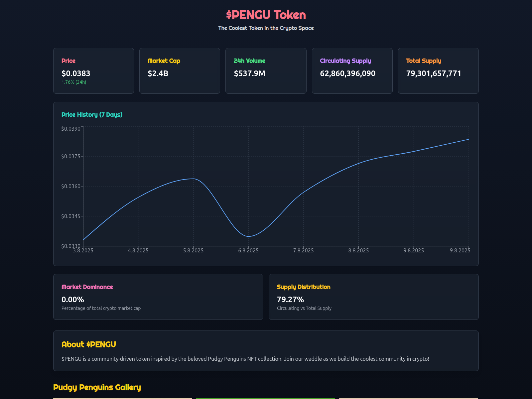
Task: Click the Price History (7 Days) heading
Action: [92, 115]
